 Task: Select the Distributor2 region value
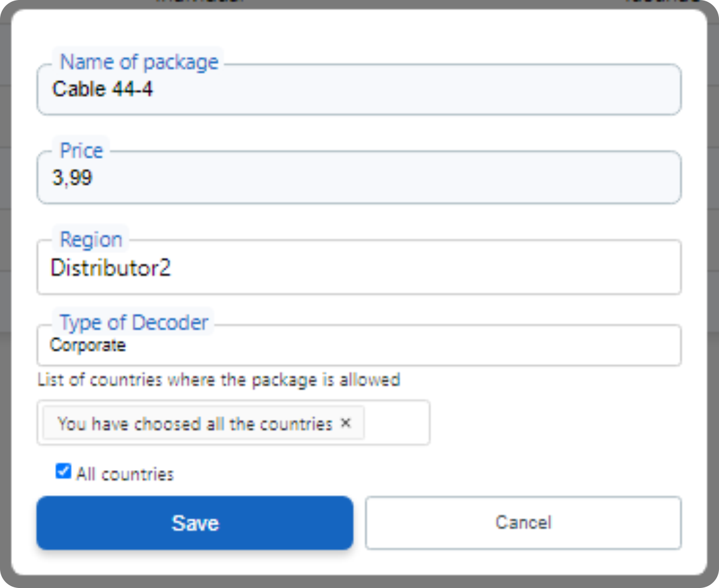tap(111, 268)
